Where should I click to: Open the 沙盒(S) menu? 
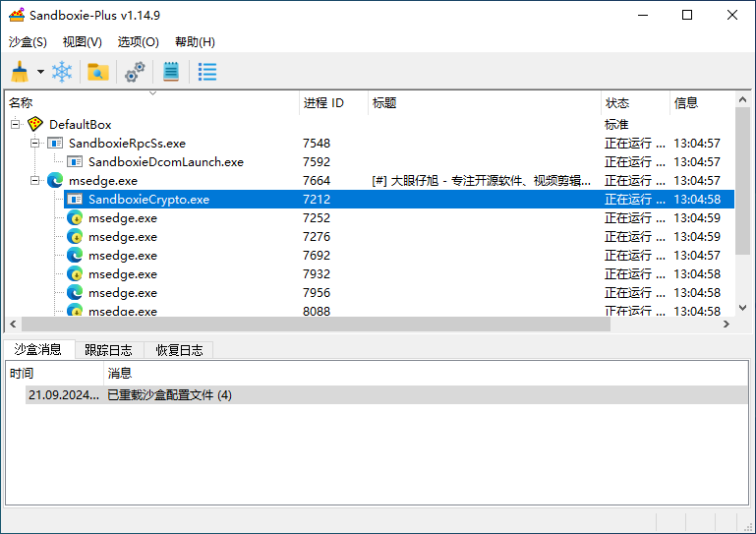click(28, 42)
